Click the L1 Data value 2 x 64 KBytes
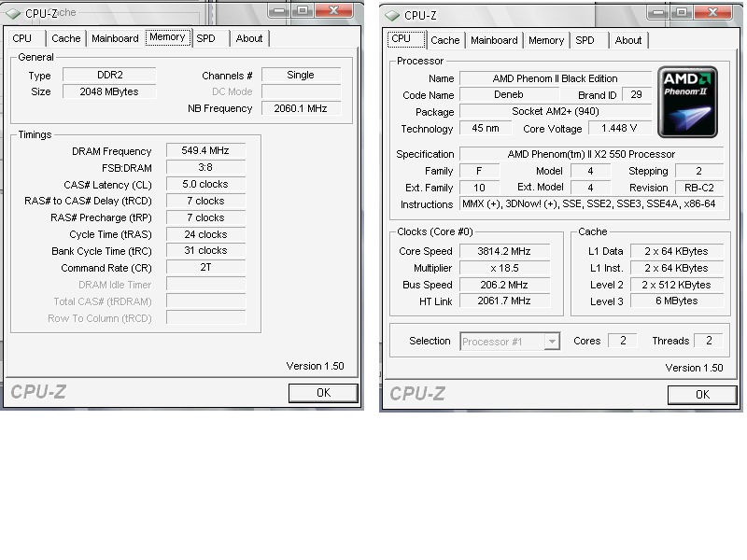The image size is (747, 560). pyautogui.click(x=677, y=251)
